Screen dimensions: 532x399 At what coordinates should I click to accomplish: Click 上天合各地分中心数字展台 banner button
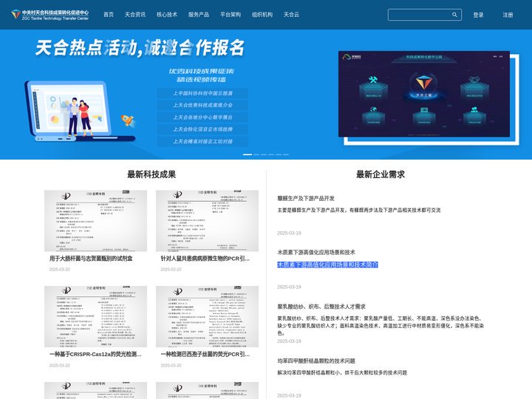(202, 117)
